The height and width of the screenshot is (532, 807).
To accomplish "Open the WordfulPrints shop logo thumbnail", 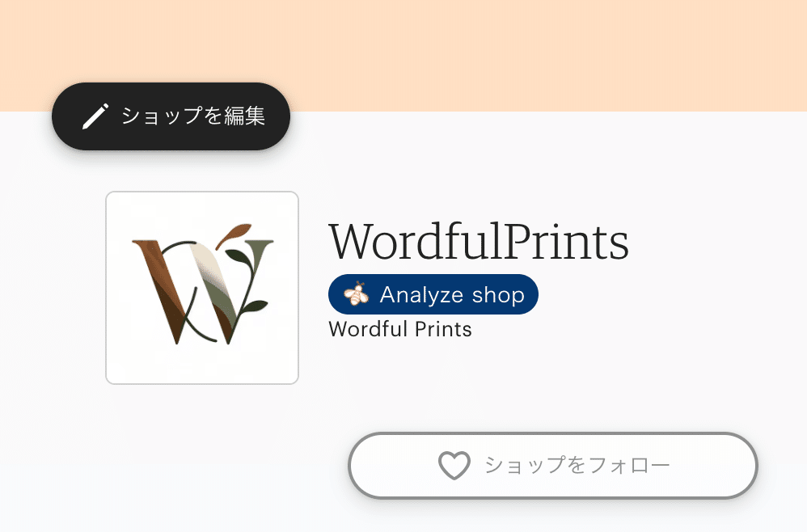I will click(x=202, y=288).
